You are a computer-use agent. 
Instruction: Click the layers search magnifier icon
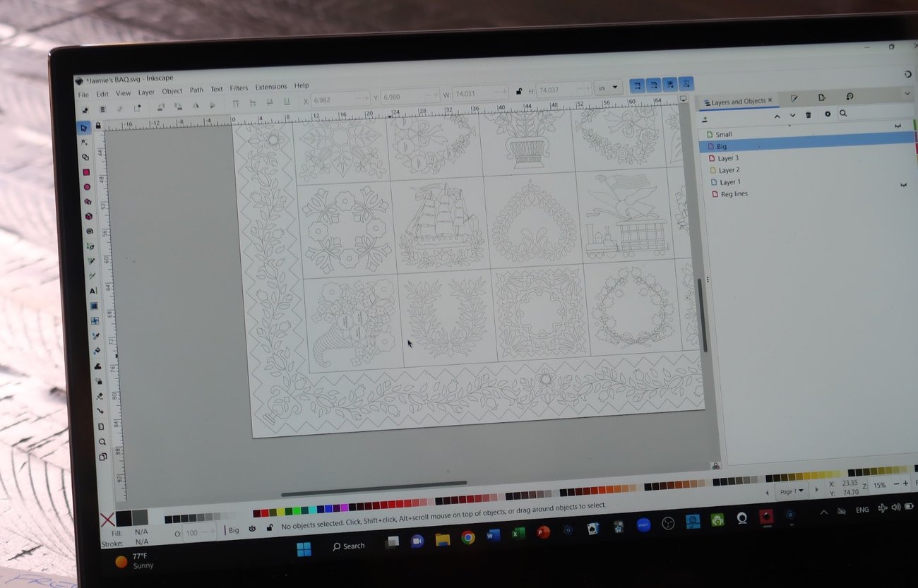[843, 114]
